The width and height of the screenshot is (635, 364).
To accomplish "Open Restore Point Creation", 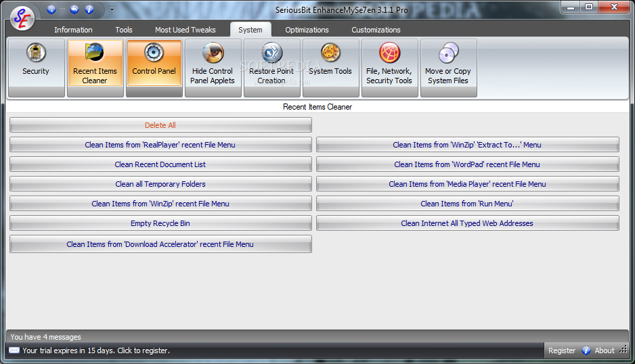I will coord(271,68).
